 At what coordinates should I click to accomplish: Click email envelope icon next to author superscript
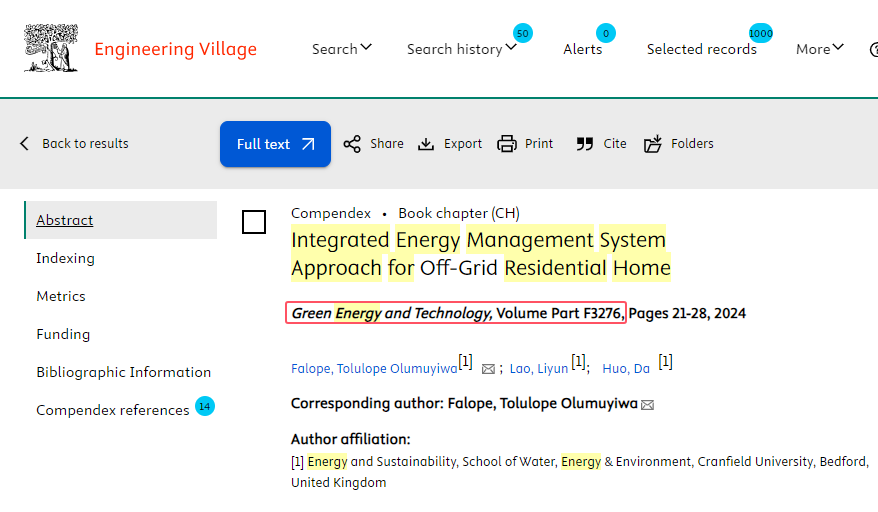488,369
